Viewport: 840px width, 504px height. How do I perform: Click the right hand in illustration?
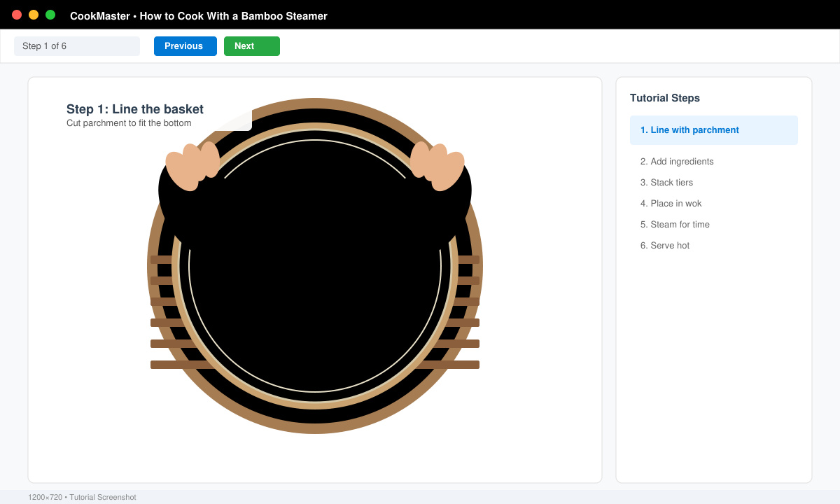(x=437, y=166)
